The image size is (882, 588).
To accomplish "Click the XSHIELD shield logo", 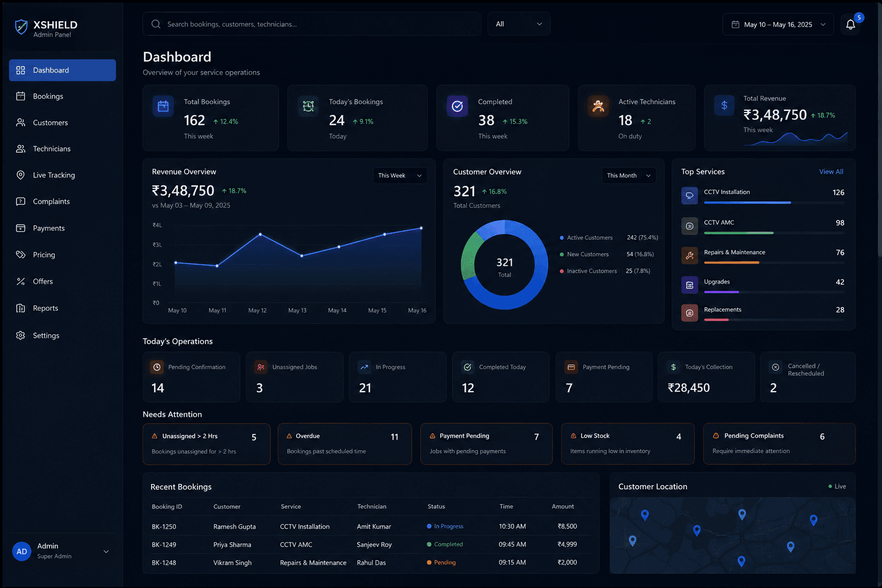I will coord(21,27).
